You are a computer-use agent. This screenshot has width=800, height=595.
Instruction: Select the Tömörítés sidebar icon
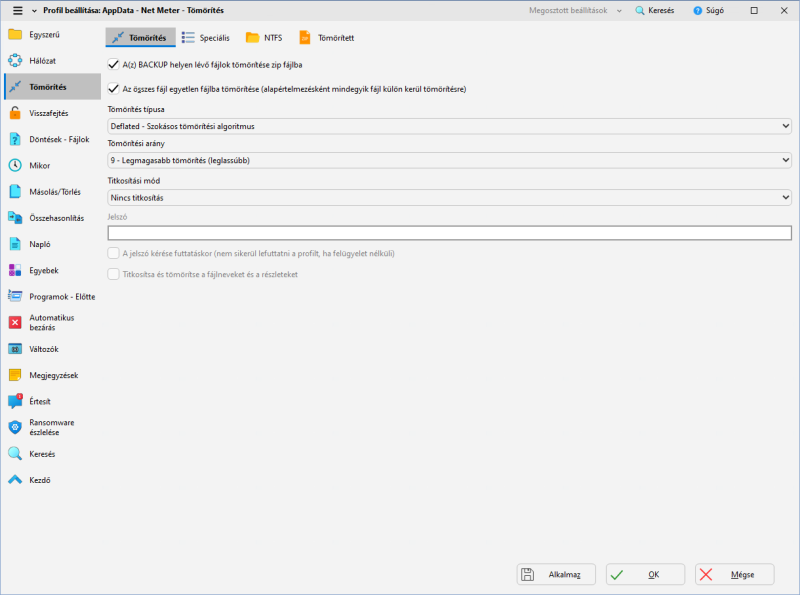pos(15,87)
